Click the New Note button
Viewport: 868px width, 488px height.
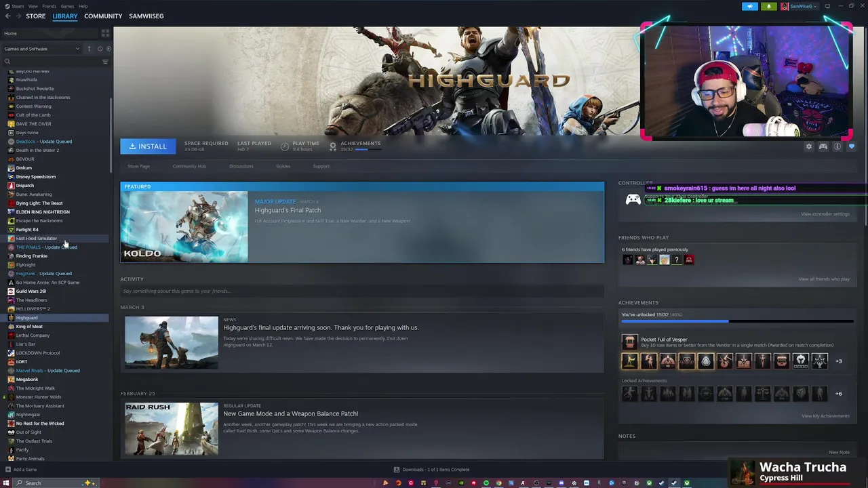point(839,452)
